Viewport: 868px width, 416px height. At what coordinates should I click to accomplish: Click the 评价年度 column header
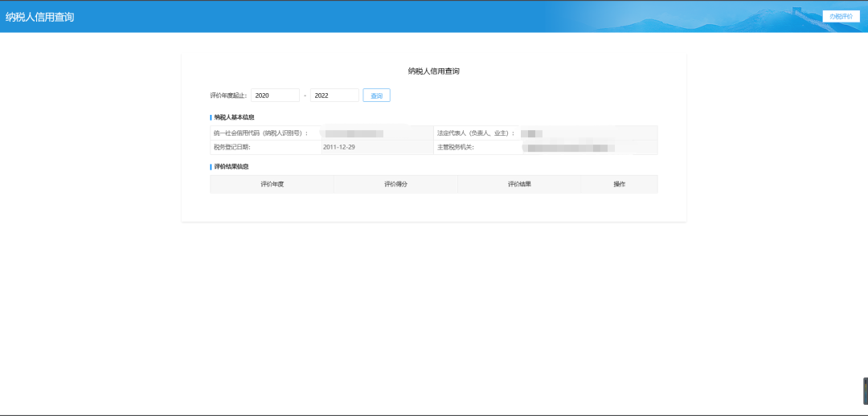[x=272, y=184]
